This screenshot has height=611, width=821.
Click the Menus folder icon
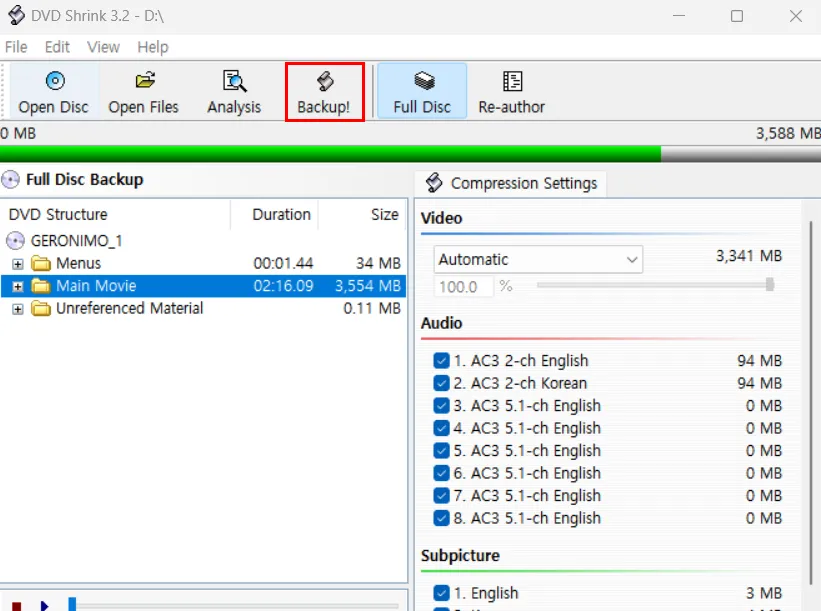tap(41, 263)
